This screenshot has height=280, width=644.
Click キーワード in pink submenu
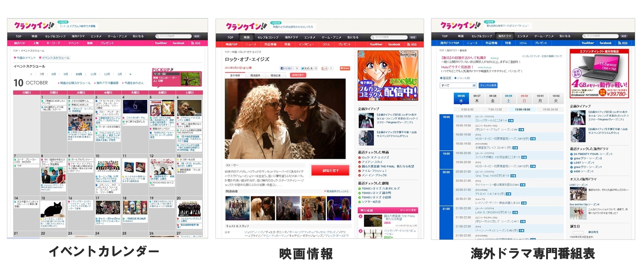tap(53, 43)
